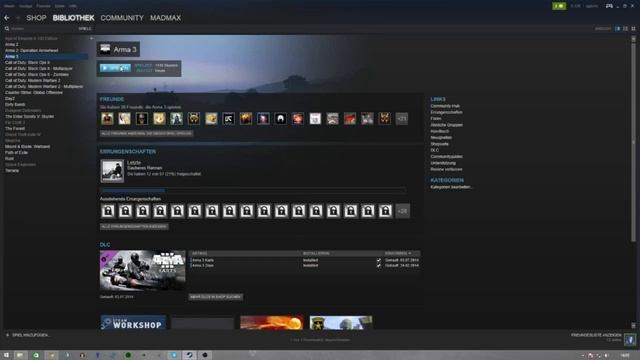Switch to the BIBLIOTHEK tab
The height and width of the screenshot is (360, 640).
(x=73, y=18)
